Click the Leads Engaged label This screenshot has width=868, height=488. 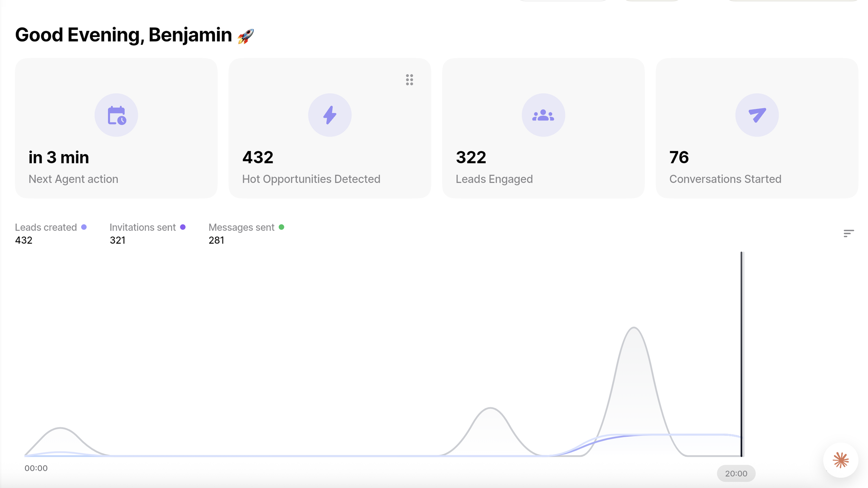(x=494, y=179)
